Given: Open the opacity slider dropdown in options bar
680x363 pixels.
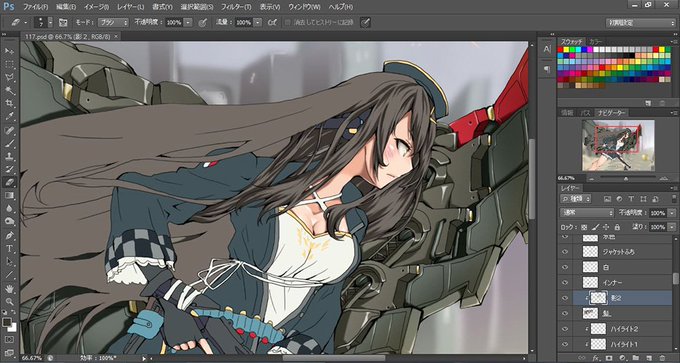Looking at the screenshot, I should click(x=188, y=23).
